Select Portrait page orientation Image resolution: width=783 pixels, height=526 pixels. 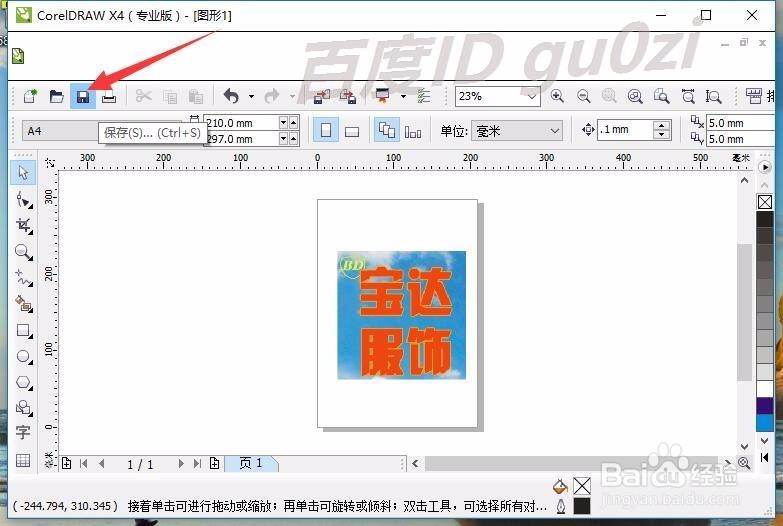point(326,131)
